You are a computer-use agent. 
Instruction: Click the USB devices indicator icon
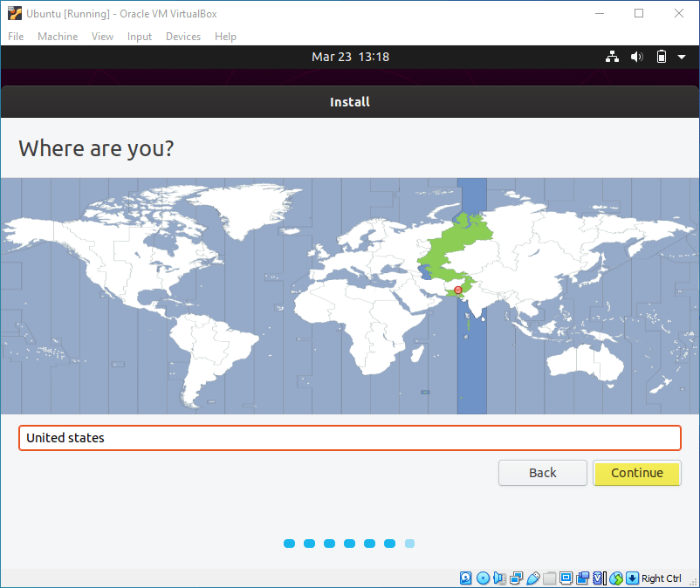533,578
